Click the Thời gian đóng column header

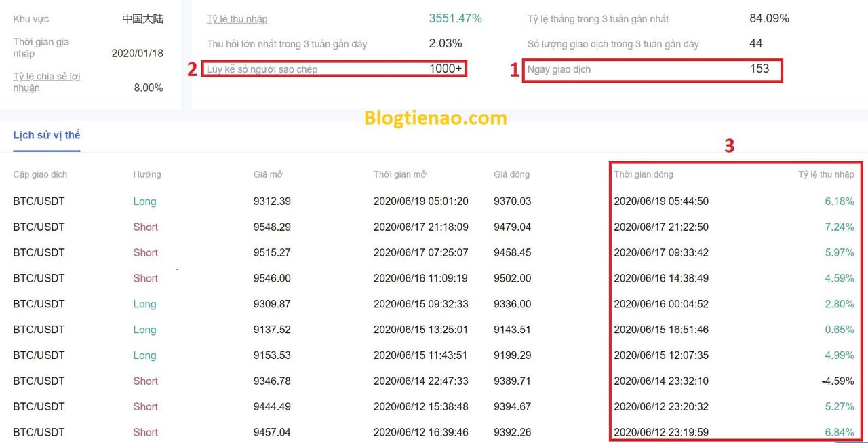[644, 174]
